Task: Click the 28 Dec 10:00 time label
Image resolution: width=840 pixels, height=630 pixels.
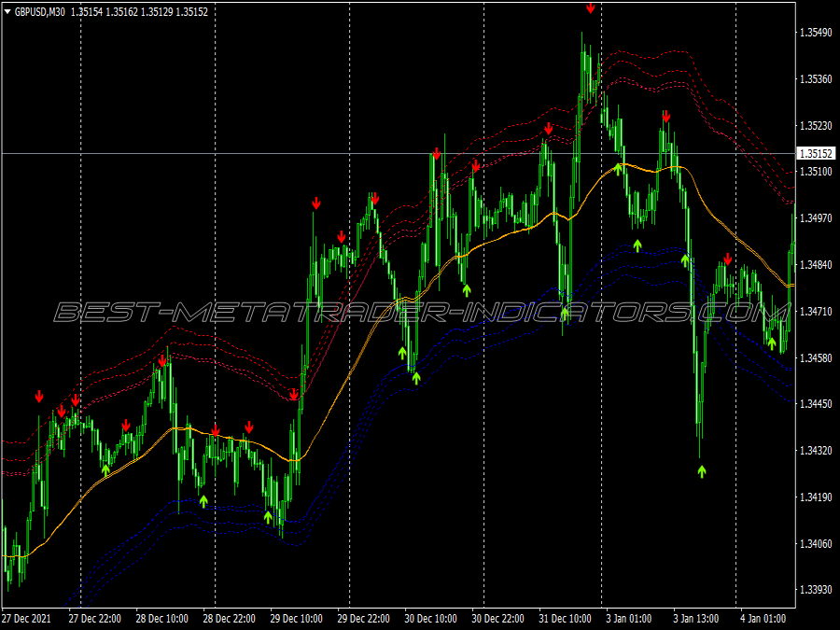Action: (x=161, y=618)
